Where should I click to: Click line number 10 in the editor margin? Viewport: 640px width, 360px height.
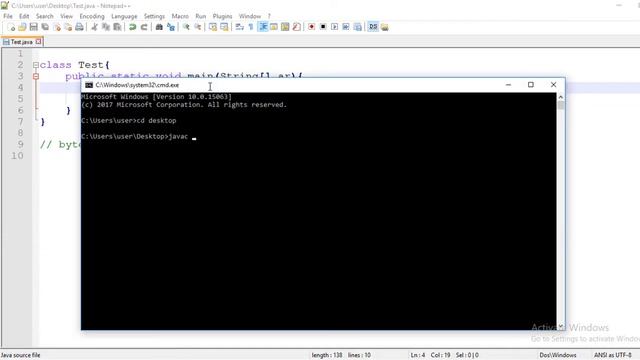coord(17,156)
